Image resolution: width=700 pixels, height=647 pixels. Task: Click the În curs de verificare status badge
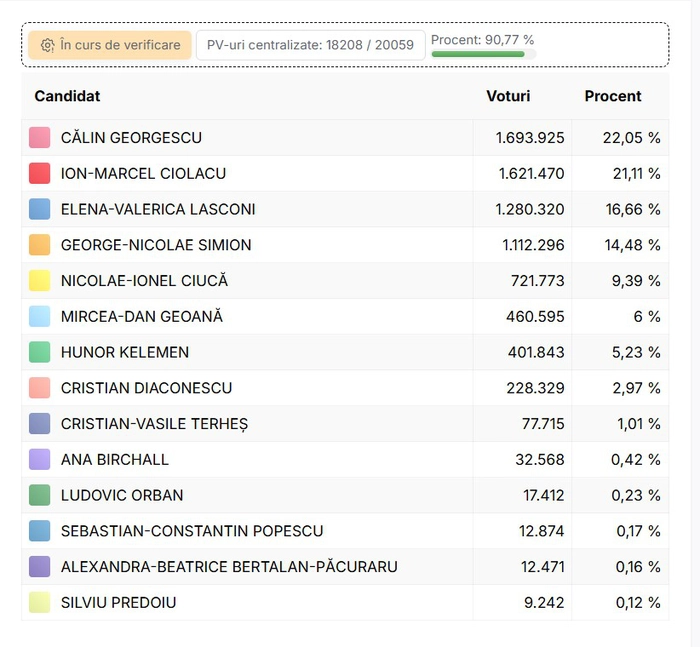coord(110,45)
